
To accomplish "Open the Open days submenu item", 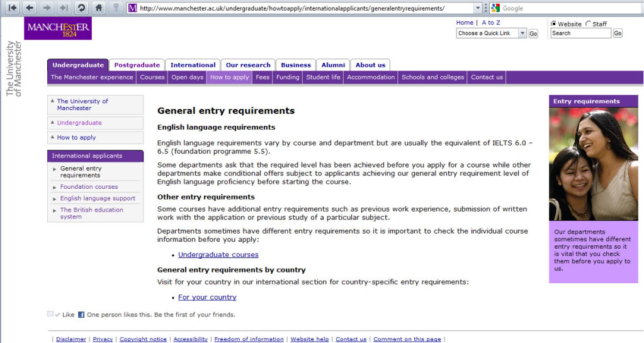I will [x=188, y=77].
